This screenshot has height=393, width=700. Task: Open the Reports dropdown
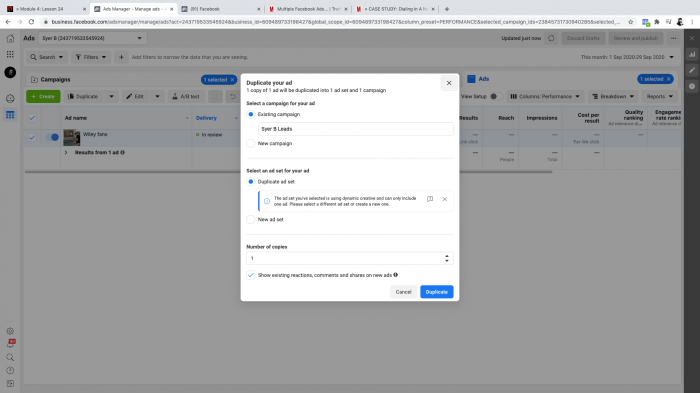(659, 96)
